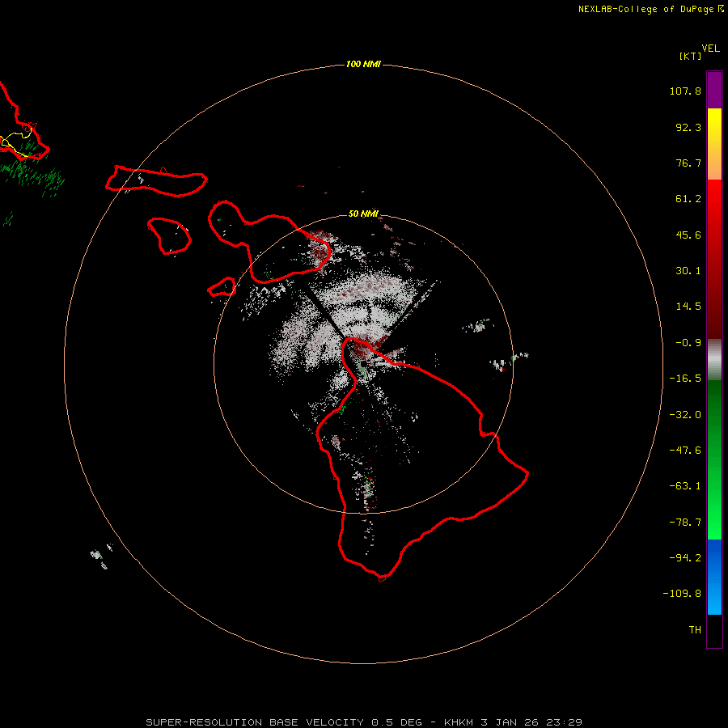728x728 pixels.
Task: Click the [KT] units label
Action: click(690, 56)
